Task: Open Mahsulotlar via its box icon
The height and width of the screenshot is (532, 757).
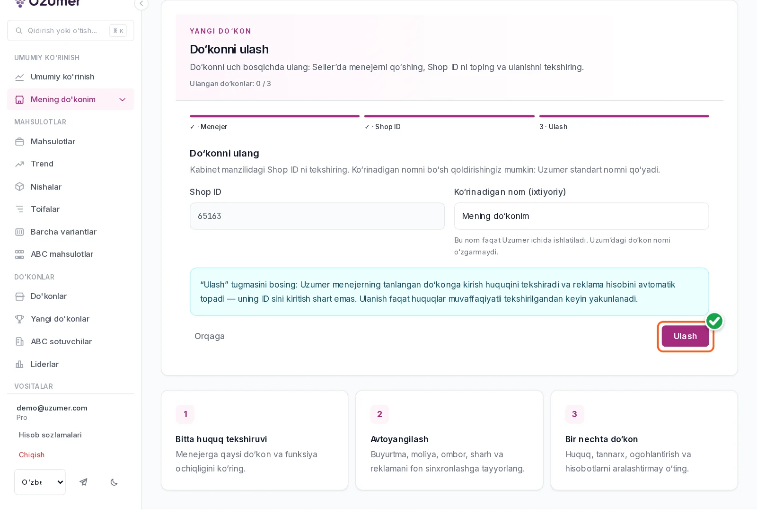Action: pyautogui.click(x=19, y=142)
